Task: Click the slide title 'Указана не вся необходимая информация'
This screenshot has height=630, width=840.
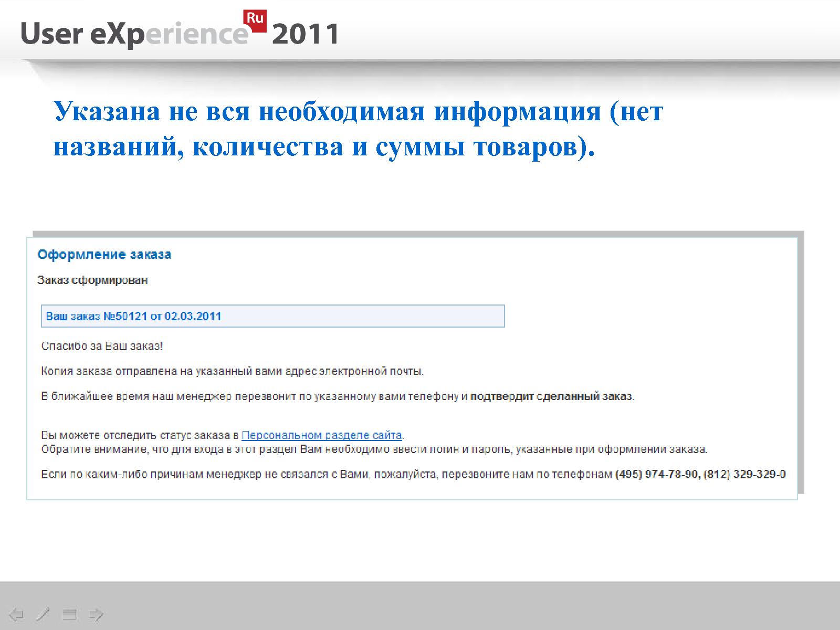Action: pyautogui.click(x=359, y=129)
